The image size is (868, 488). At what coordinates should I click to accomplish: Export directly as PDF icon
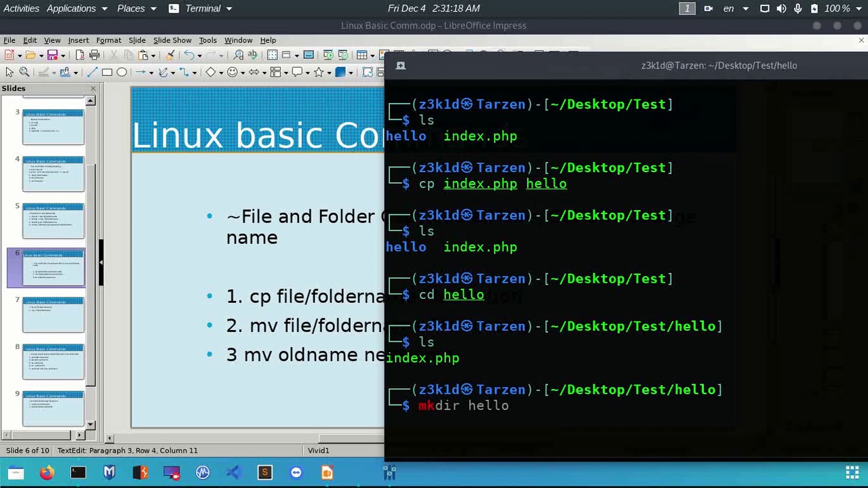click(x=80, y=55)
